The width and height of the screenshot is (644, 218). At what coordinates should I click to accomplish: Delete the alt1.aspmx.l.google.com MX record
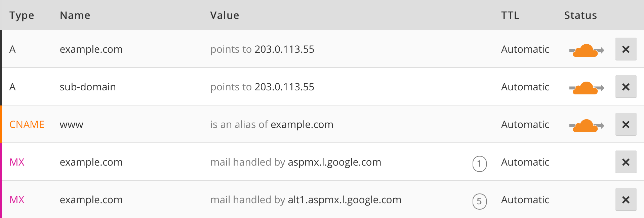point(626,200)
